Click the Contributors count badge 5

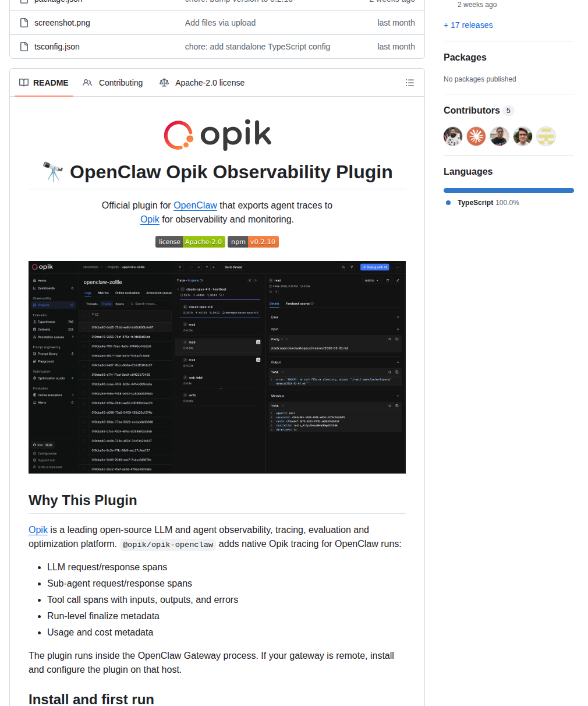pyautogui.click(x=508, y=111)
